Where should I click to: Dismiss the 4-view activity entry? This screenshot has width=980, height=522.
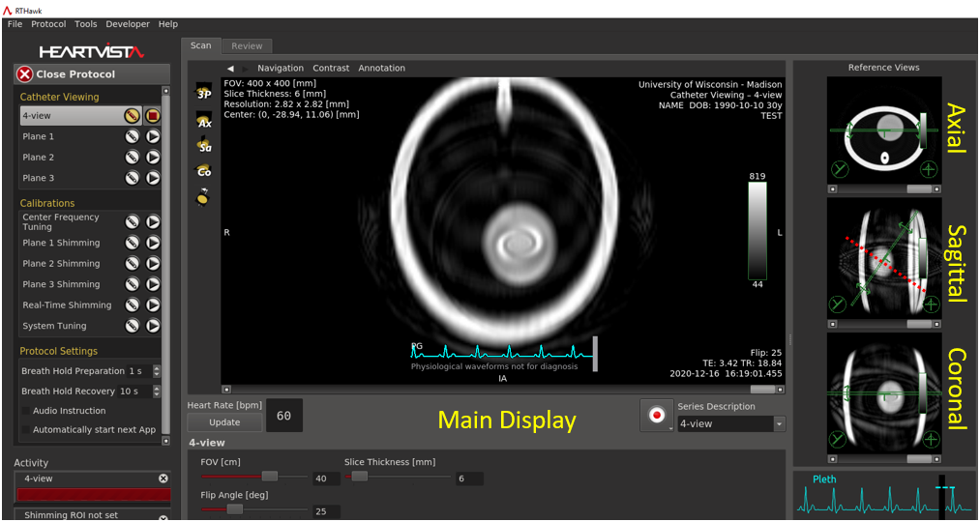tap(163, 478)
